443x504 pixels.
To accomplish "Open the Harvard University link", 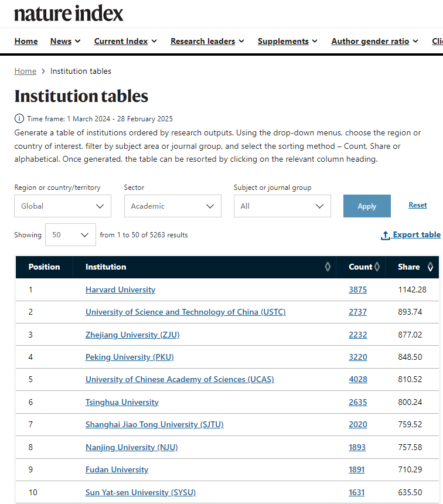I will tap(120, 290).
